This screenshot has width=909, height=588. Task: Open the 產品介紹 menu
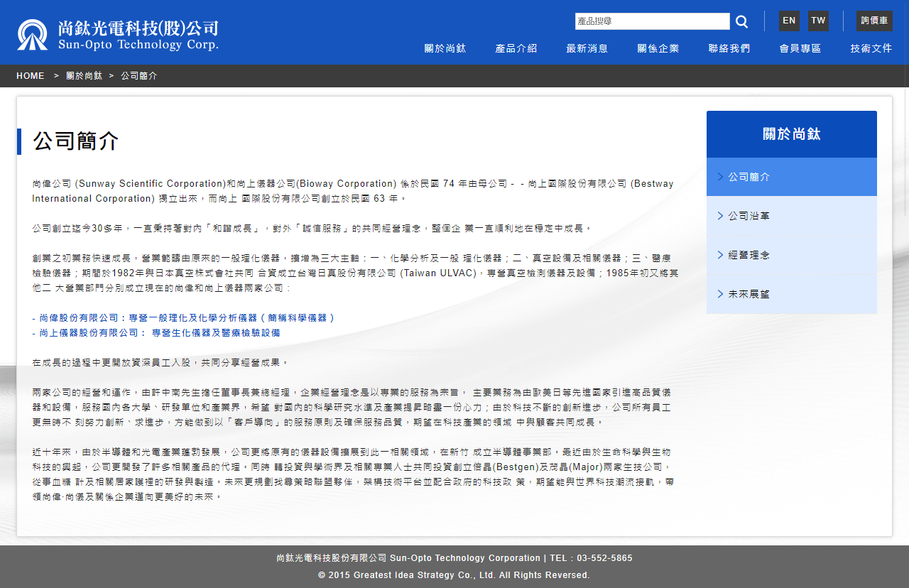[516, 48]
